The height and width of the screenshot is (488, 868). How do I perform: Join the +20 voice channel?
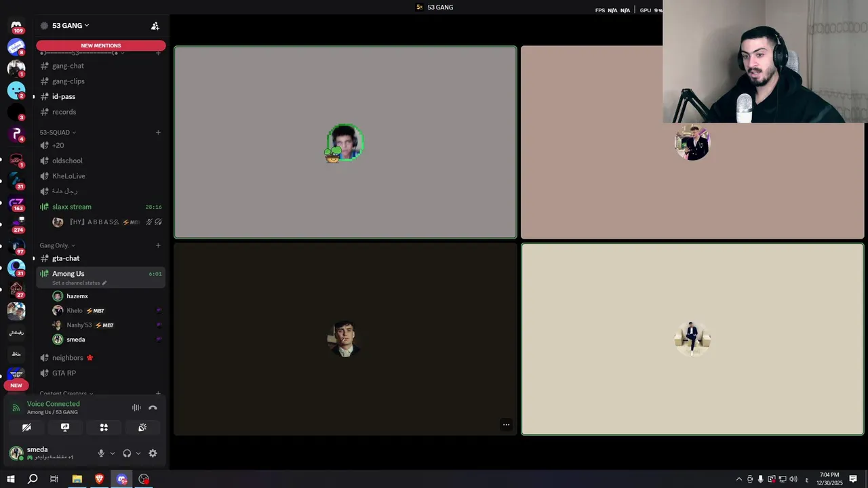[101, 145]
